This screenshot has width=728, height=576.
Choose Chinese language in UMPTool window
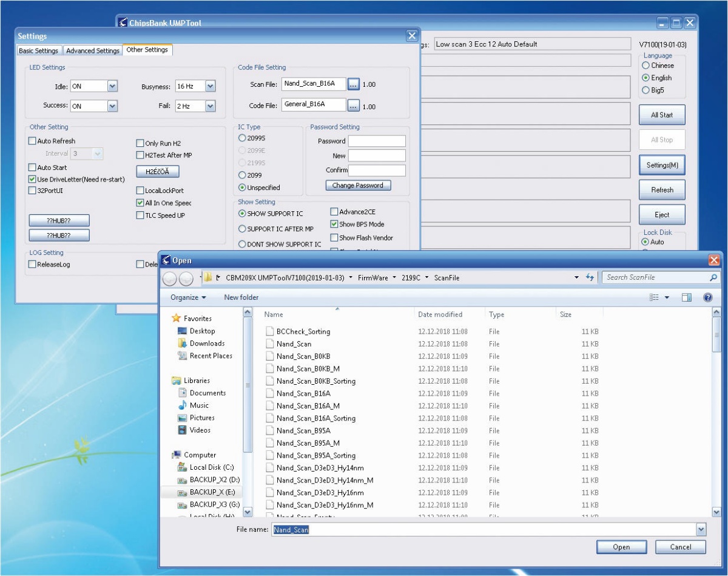[645, 65]
